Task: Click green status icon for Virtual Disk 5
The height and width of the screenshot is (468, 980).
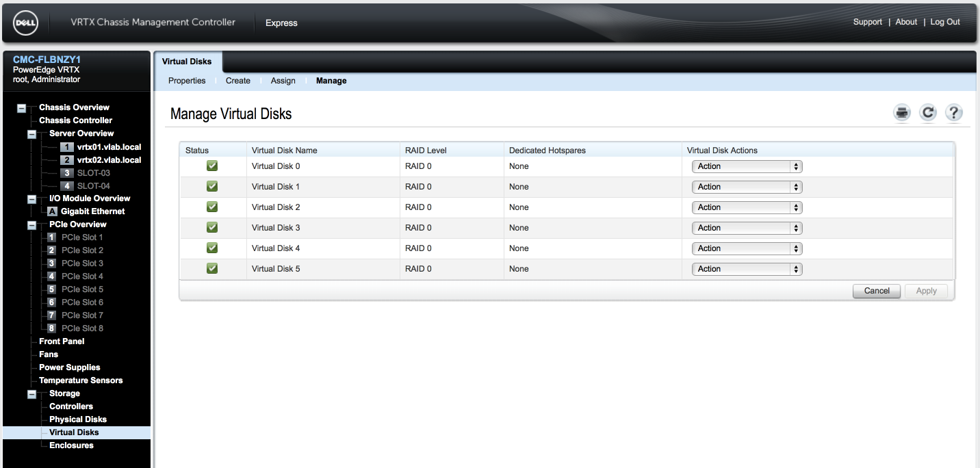Action: [212, 269]
